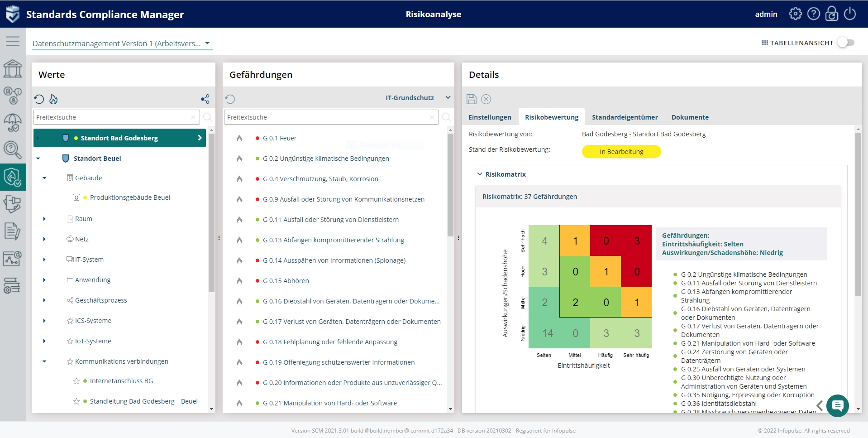Click the cancel icon in the Details panel

[486, 99]
